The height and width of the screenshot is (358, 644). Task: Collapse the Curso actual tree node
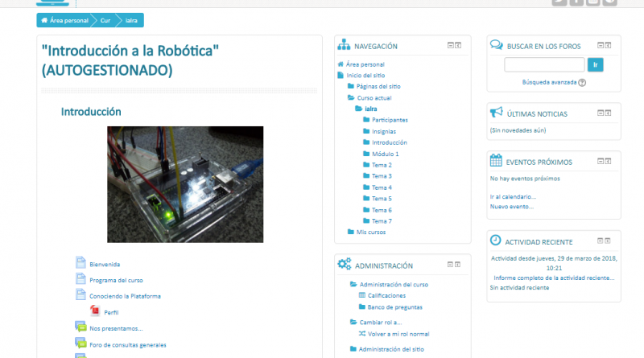coord(351,97)
